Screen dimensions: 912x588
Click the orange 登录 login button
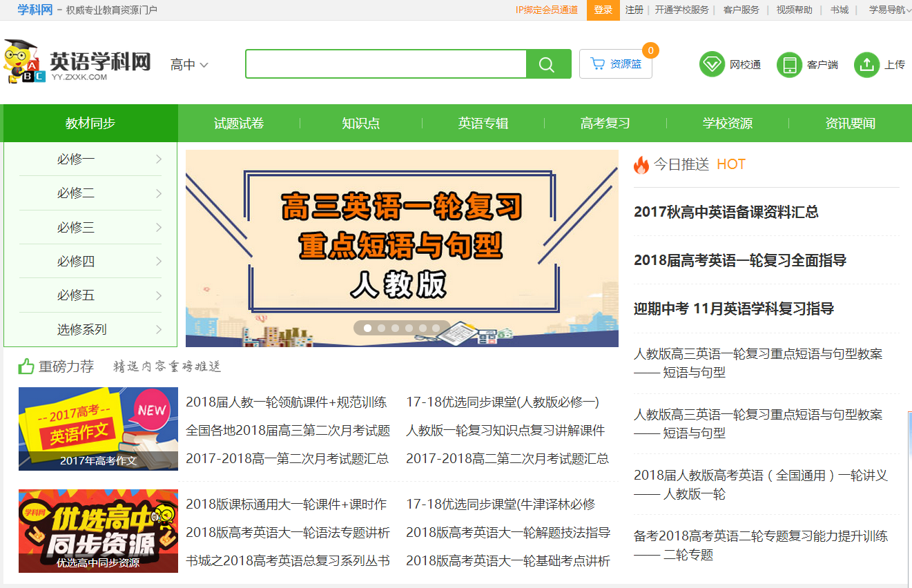point(603,10)
